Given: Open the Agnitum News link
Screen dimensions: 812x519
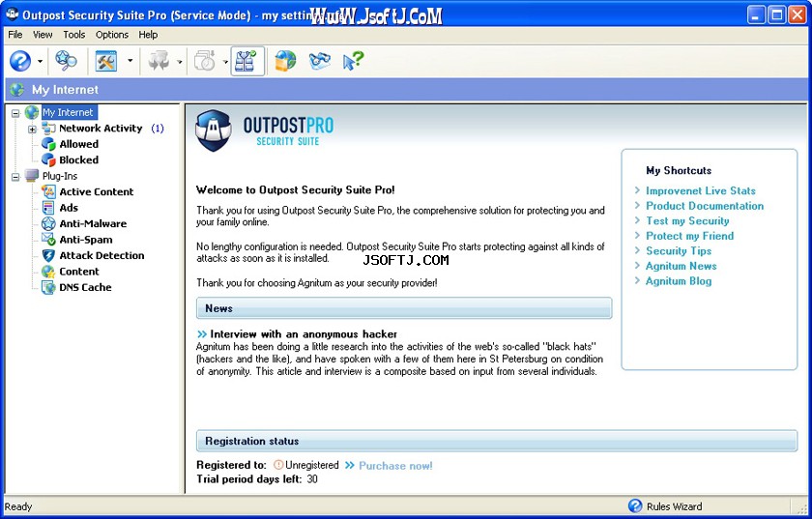Looking at the screenshot, I should pyautogui.click(x=681, y=266).
